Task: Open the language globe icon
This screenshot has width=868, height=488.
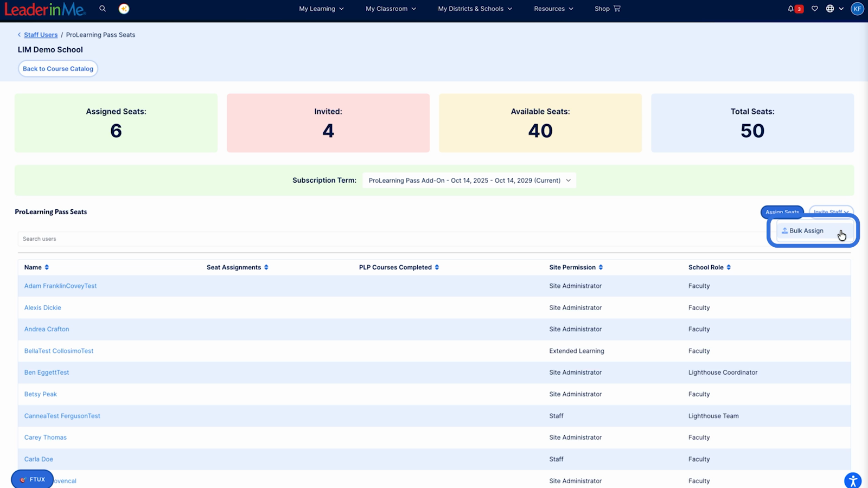Action: tap(830, 9)
